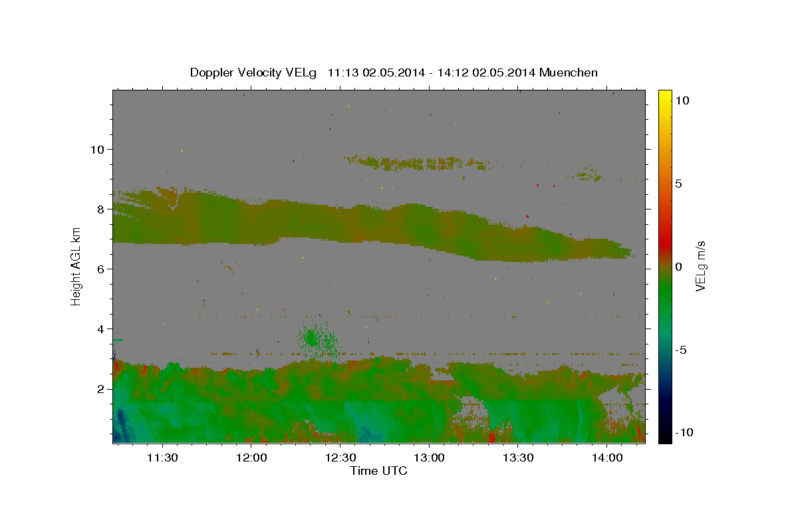Click the green speckle patch near 4 km at 12:20
The height and width of the screenshot is (532, 798).
coord(318,338)
